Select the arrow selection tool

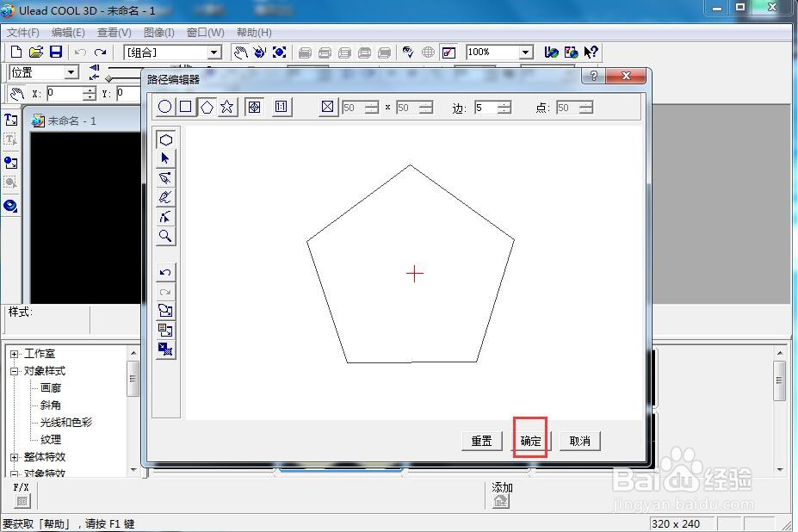[166, 159]
